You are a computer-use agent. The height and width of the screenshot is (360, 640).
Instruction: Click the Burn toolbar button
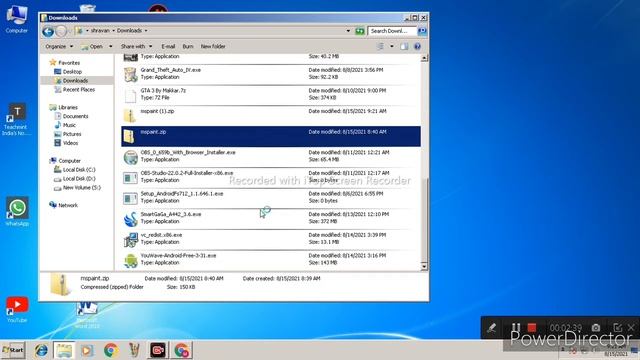click(x=188, y=47)
